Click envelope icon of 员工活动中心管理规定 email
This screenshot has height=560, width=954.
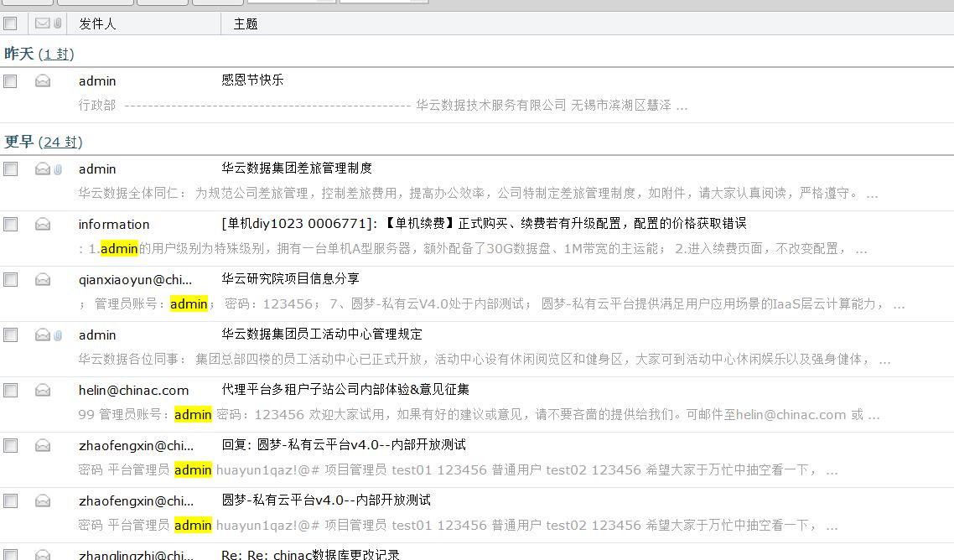43,334
